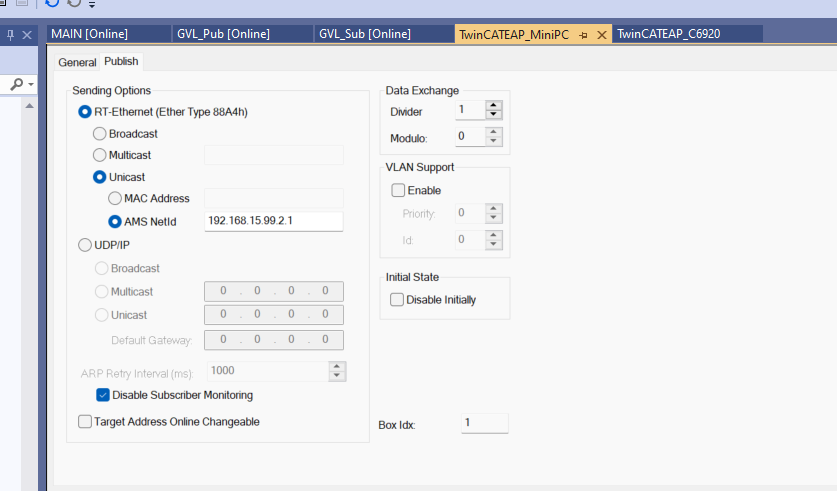837x491 pixels.
Task: Switch to MAIN [Online] tab
Action: [x=109, y=34]
